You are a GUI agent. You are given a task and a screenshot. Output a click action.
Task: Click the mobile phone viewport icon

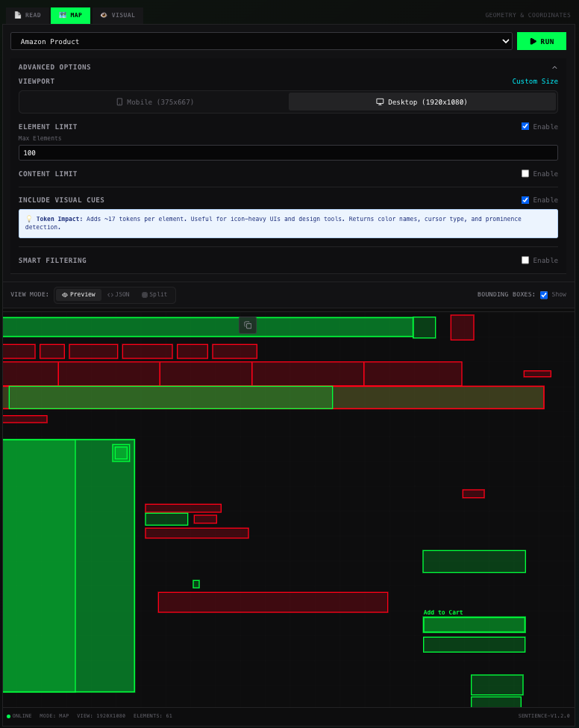(x=119, y=102)
